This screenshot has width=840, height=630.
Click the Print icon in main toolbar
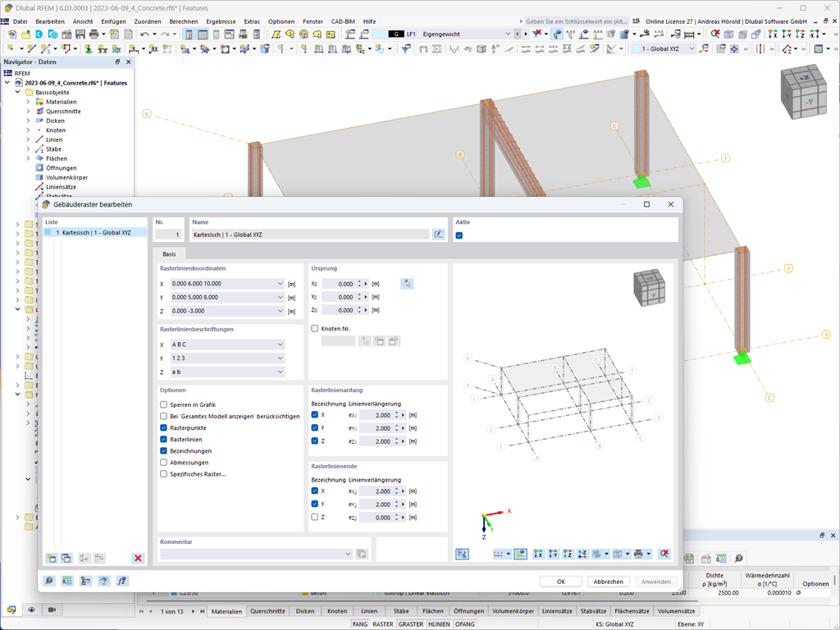click(94, 34)
